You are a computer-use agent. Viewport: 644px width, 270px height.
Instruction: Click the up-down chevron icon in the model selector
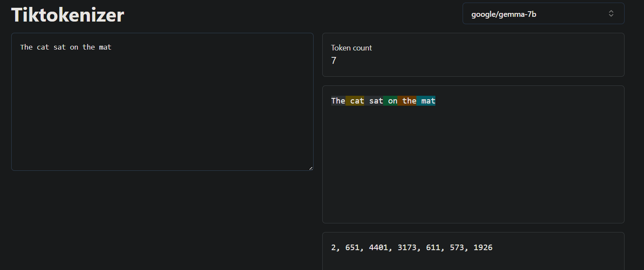(x=611, y=13)
